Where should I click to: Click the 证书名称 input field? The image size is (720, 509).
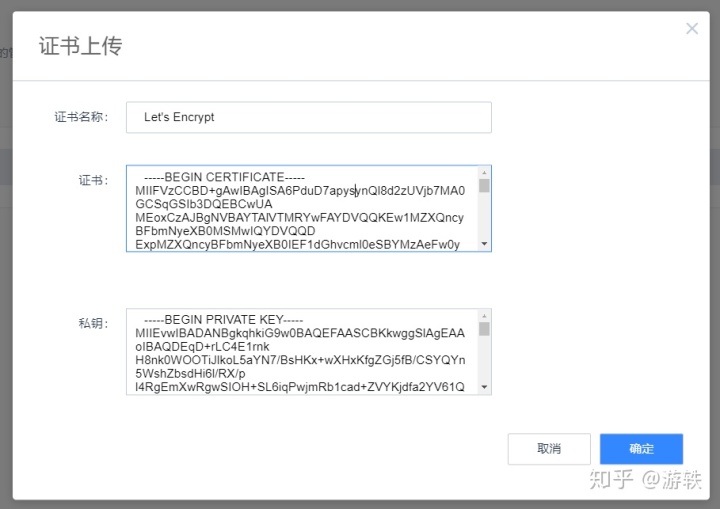(x=308, y=117)
